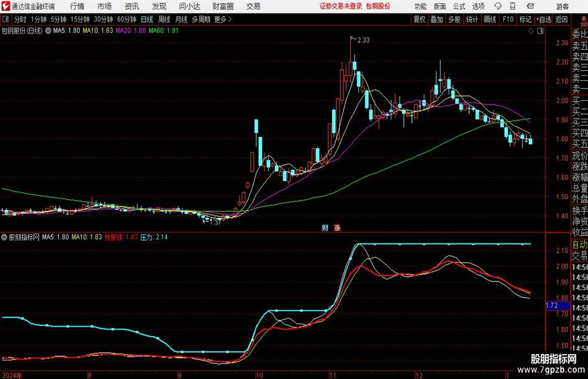Switch to the 15分钟 period tab
Screen dimensions: 588x379
(x=80, y=19)
